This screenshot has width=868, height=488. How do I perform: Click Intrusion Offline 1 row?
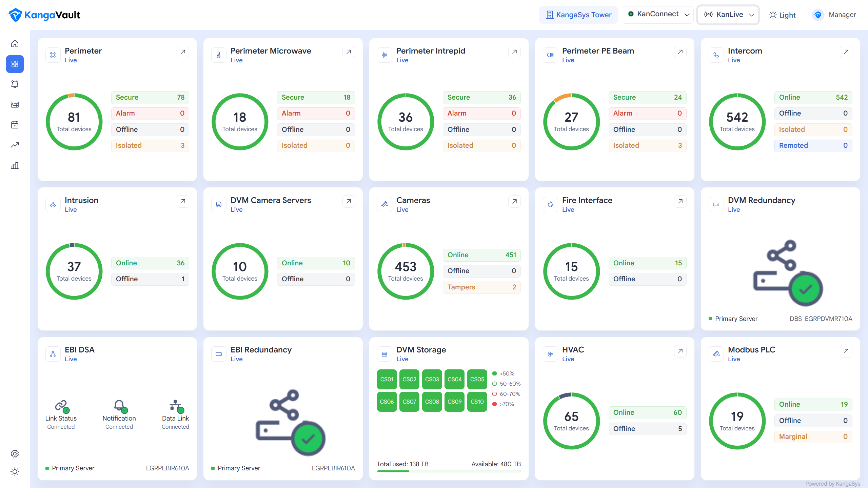[150, 279]
